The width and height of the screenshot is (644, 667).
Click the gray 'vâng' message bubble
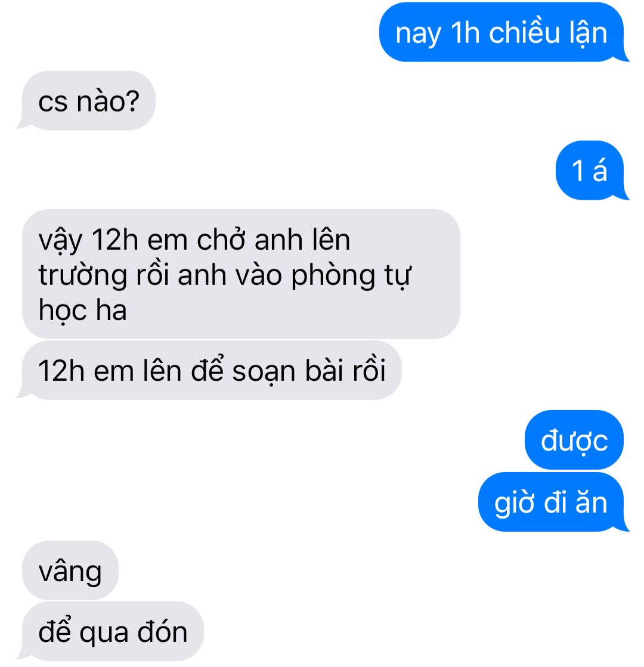pyautogui.click(x=70, y=571)
